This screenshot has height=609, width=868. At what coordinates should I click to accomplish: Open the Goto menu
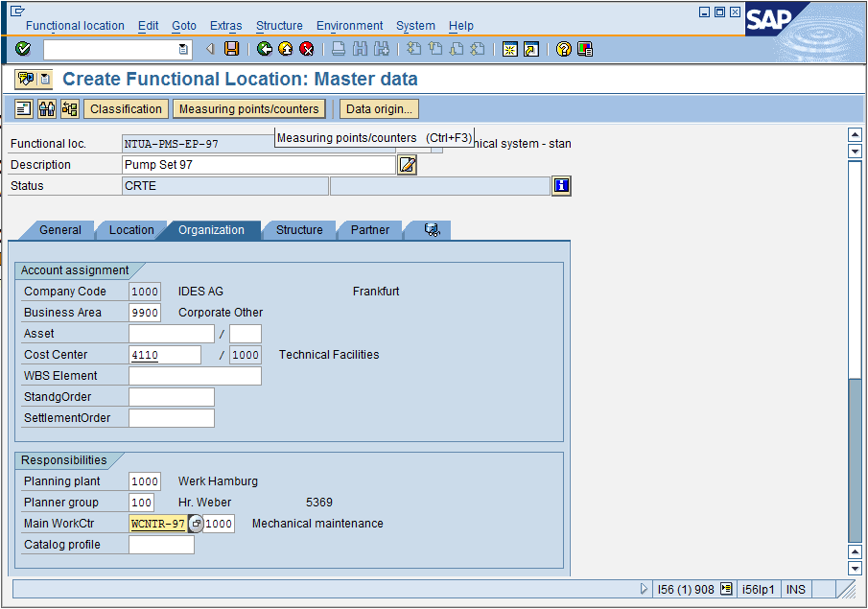tap(184, 26)
